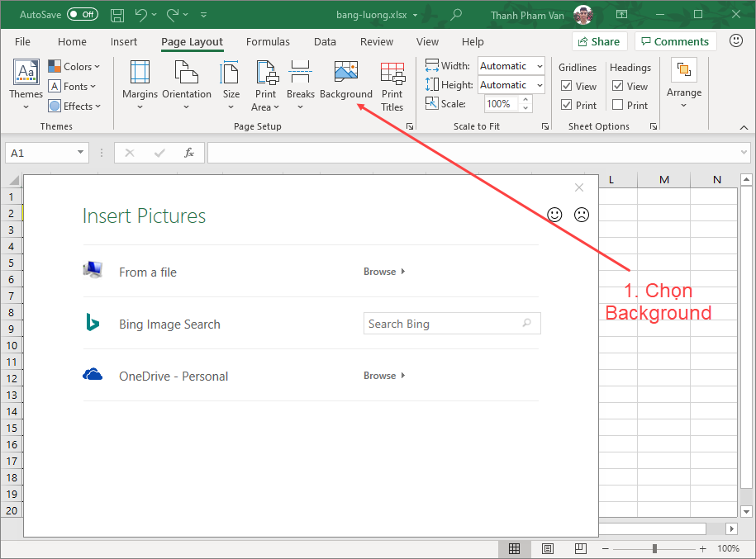Viewport: 756px width, 559px height.
Task: Uncheck the Gridlines View checkbox
Action: tap(567, 86)
